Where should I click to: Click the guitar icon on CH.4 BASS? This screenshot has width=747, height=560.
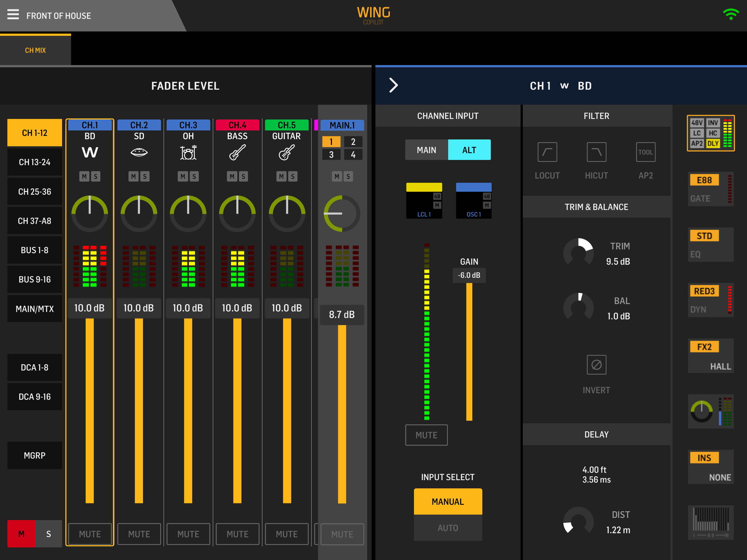click(237, 152)
